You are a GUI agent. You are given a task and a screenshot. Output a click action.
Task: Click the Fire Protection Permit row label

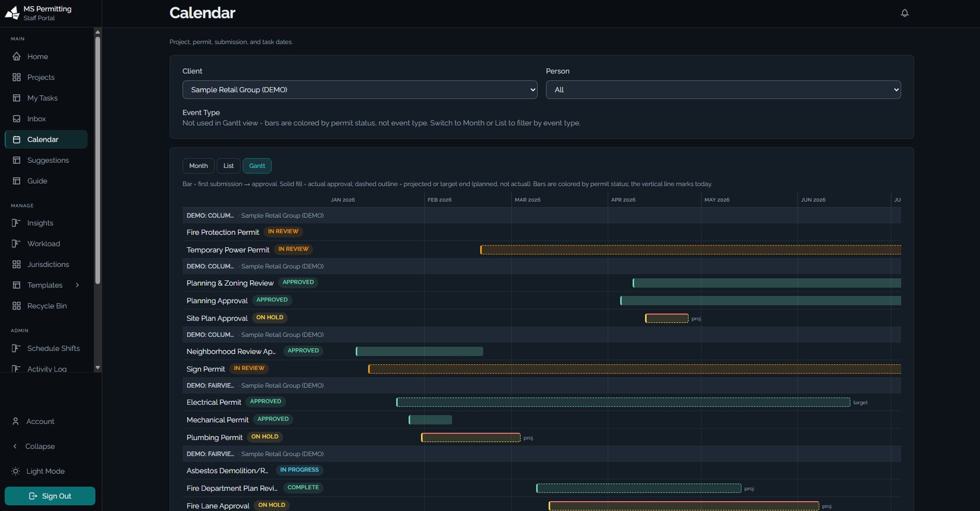223,232
